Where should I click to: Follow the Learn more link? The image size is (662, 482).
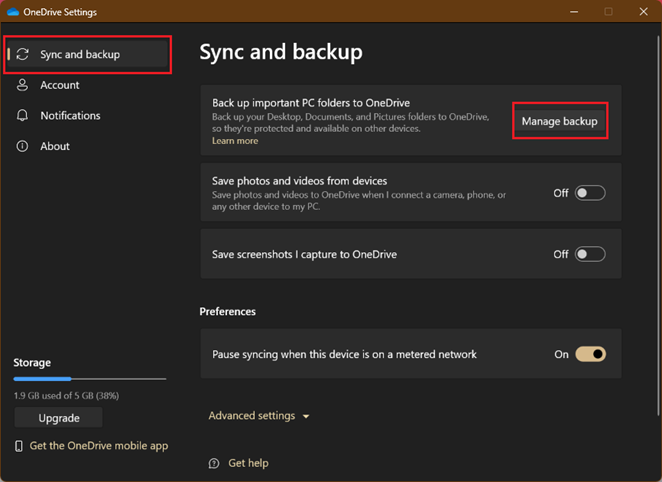(235, 141)
